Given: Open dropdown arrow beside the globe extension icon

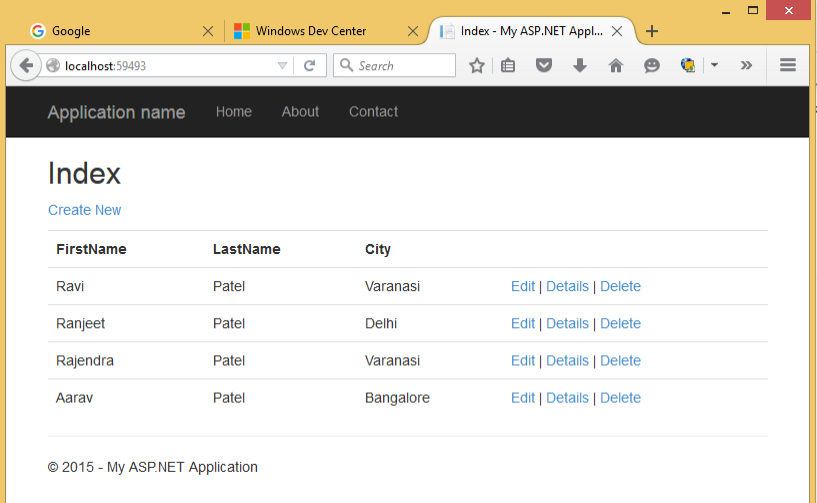Looking at the screenshot, I should coord(714,66).
